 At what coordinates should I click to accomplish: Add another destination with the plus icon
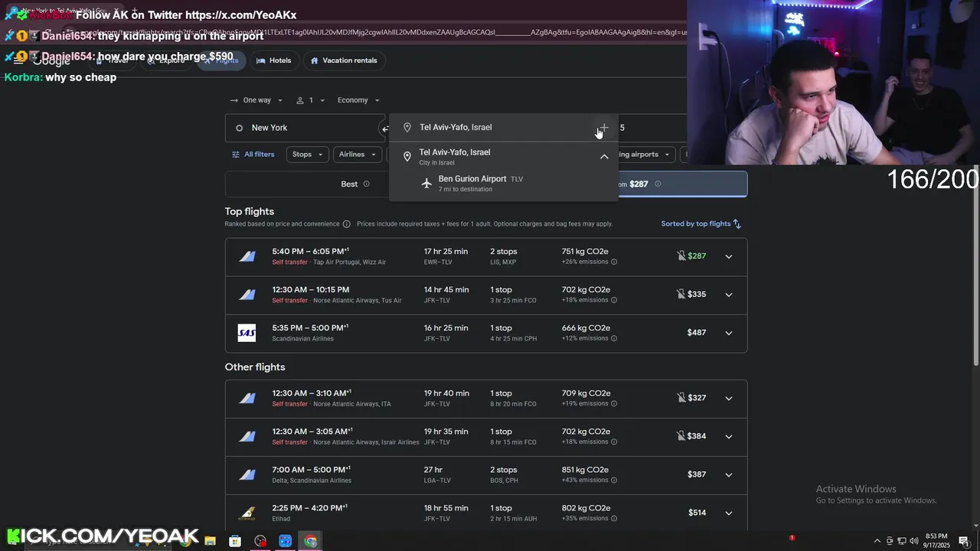click(x=604, y=128)
